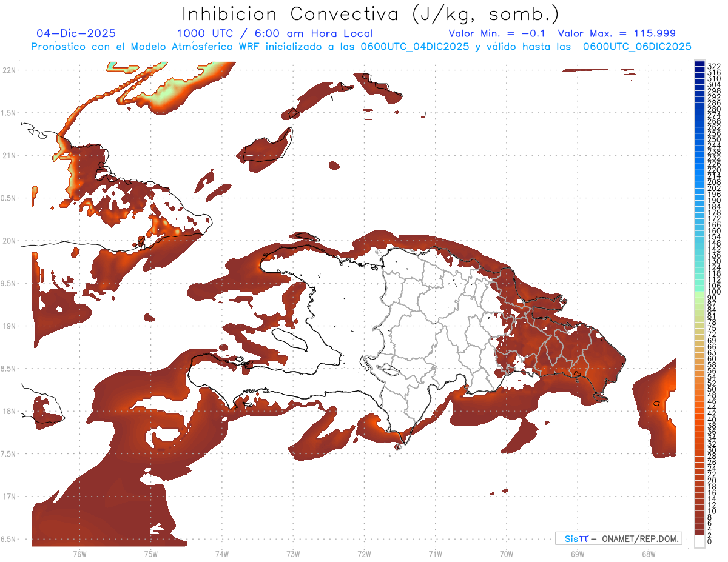This screenshot has height=562, width=728.
Task: Click the title 'Inhibicion Convectiva (J/kg, somb.)'
Action: pyautogui.click(x=371, y=14)
